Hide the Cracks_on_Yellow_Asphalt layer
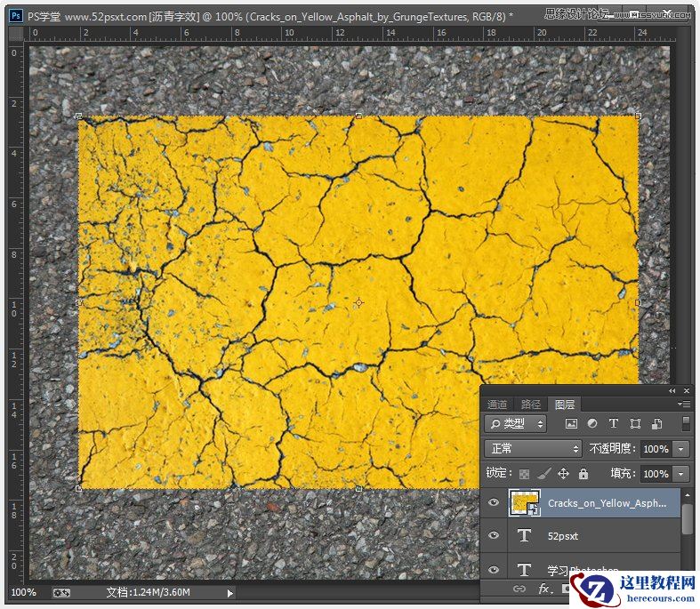 point(495,502)
